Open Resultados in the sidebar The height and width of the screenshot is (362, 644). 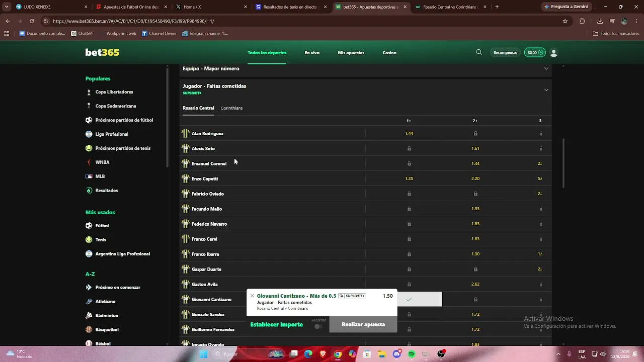pyautogui.click(x=107, y=191)
